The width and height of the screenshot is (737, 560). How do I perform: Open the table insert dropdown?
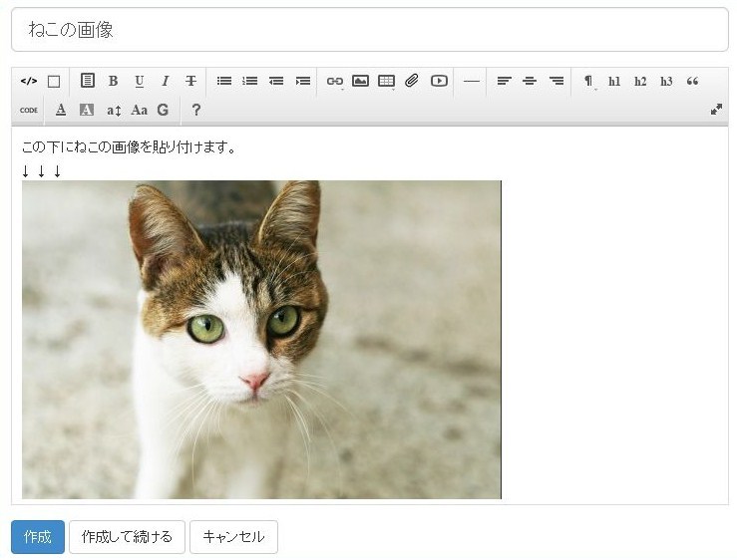point(387,82)
